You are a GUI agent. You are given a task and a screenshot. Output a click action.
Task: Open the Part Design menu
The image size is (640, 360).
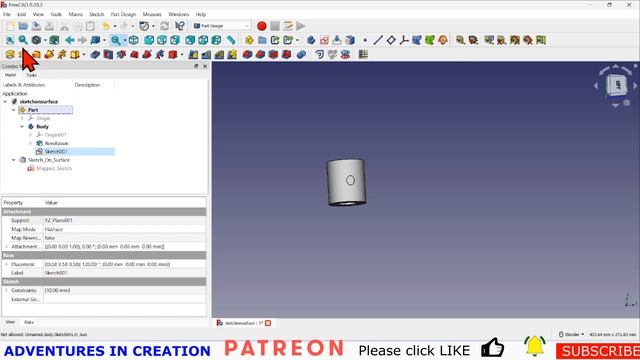click(x=123, y=14)
